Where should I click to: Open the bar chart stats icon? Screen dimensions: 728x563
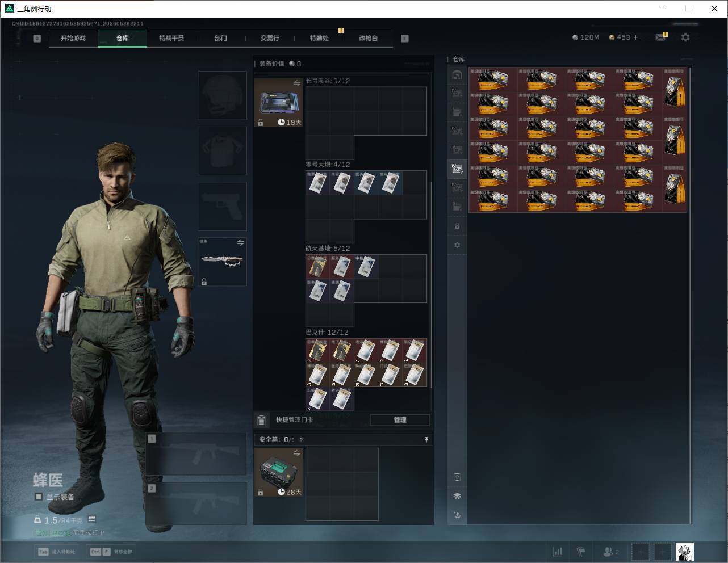pyautogui.click(x=558, y=551)
